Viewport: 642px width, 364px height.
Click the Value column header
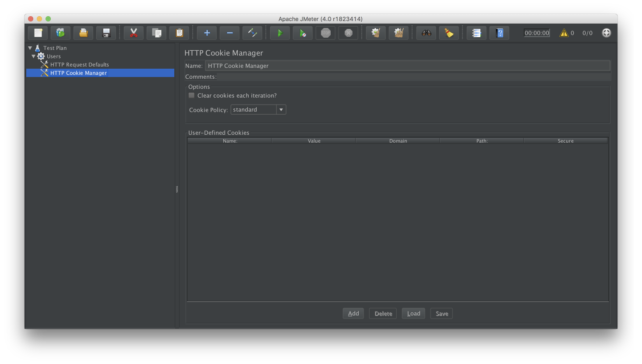(x=314, y=141)
